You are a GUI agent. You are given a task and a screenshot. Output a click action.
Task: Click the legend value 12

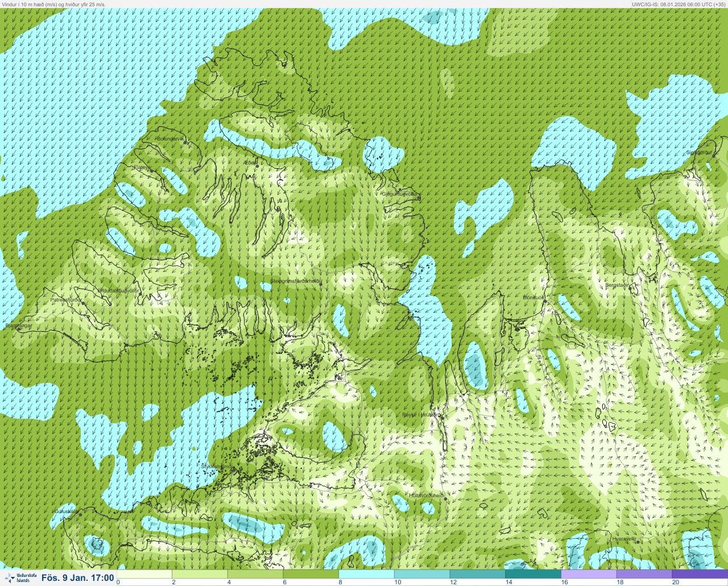453,582
